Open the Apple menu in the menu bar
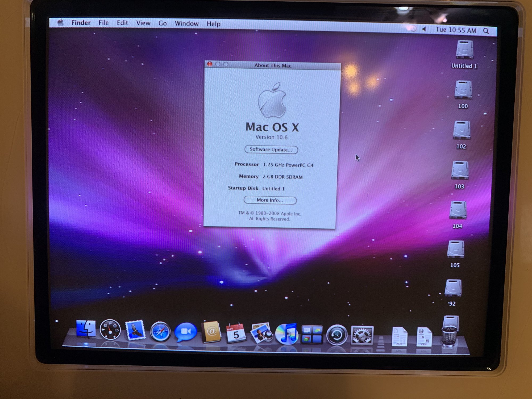Viewport: 532px width, 399px height. tap(61, 23)
